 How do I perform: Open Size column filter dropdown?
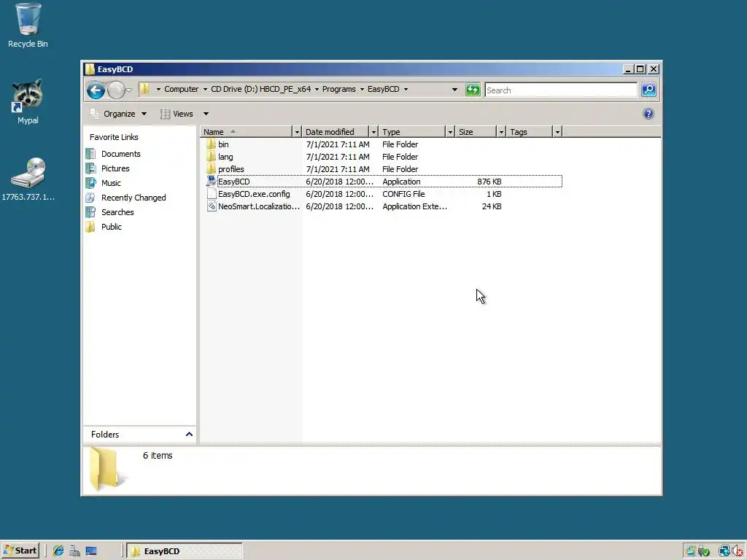coord(501,132)
